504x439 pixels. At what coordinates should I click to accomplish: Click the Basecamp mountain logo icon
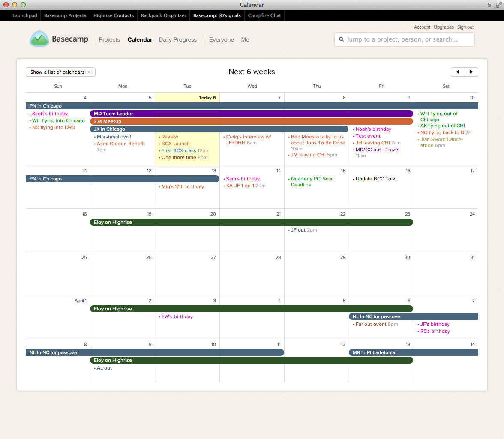(x=39, y=39)
